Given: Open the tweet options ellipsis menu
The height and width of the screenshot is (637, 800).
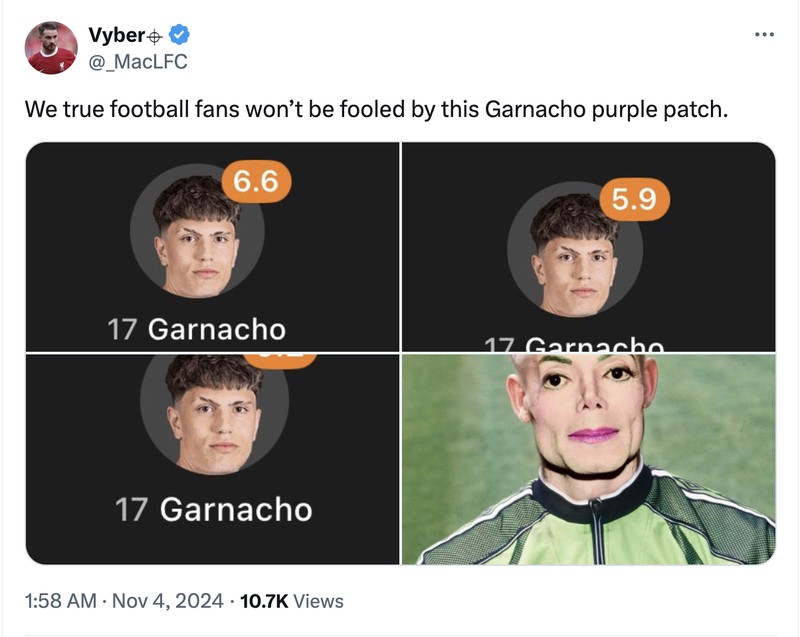Looking at the screenshot, I should (763, 32).
